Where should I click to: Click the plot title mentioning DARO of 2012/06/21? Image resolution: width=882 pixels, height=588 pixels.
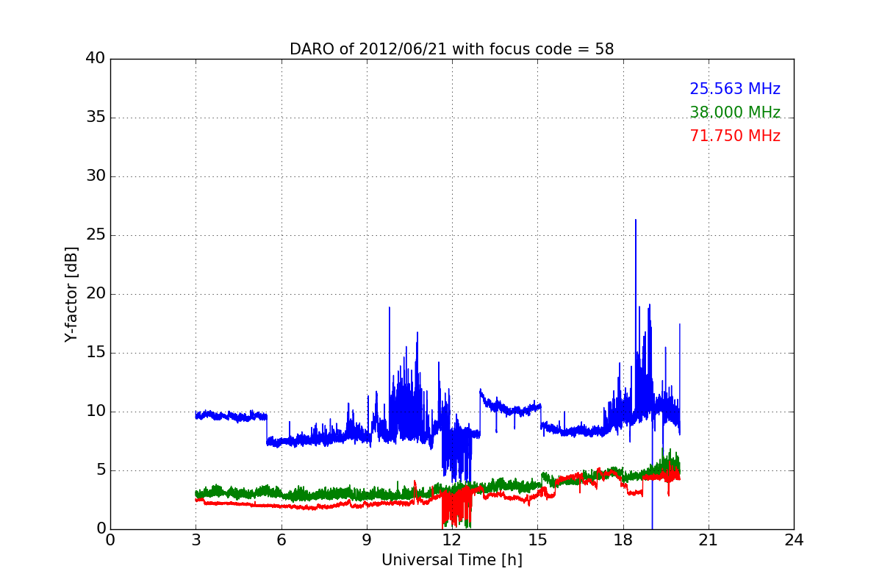pos(451,49)
